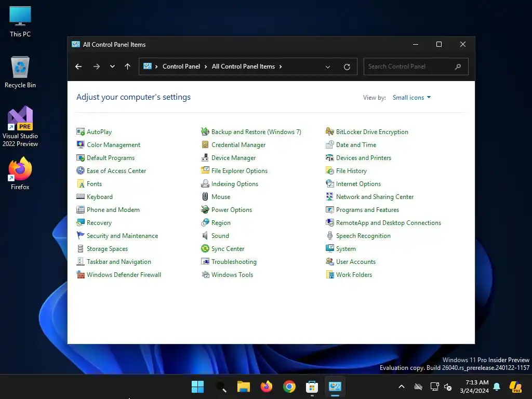Go up one level with up arrow
Screen dimensions: 532x399
(x=128, y=66)
